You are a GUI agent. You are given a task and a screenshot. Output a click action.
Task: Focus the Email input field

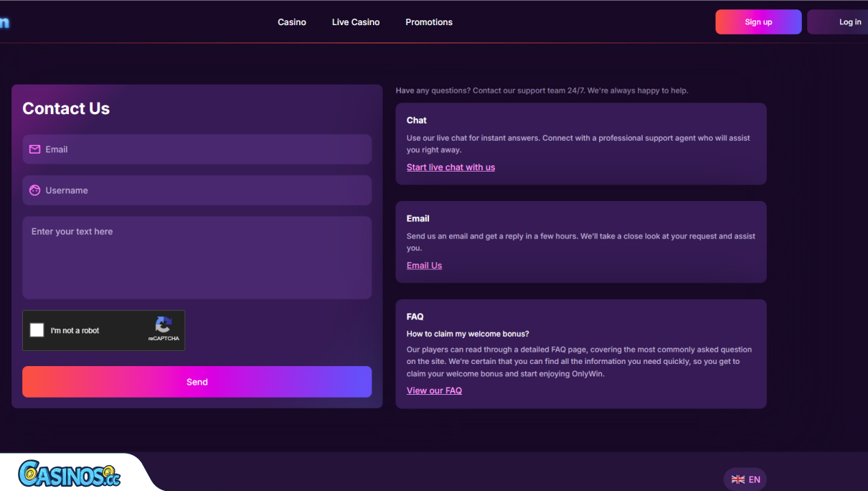click(x=197, y=149)
